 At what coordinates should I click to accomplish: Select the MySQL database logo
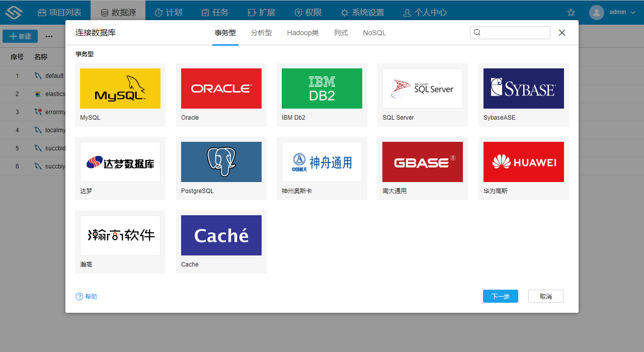[x=120, y=89]
